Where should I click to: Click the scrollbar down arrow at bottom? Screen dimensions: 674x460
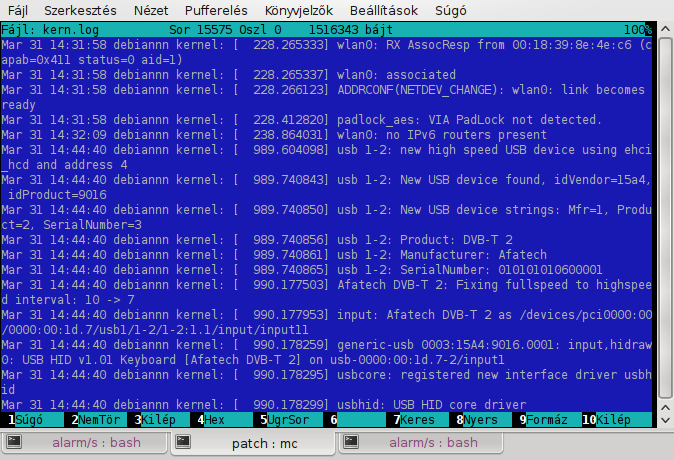(665, 420)
